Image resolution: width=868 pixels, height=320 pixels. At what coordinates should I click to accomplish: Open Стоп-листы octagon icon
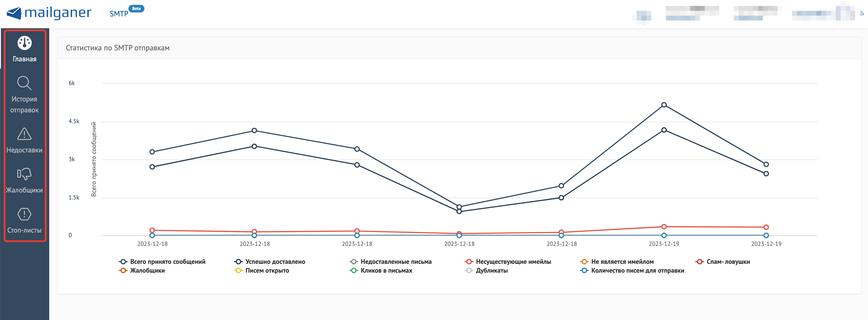coord(24,214)
